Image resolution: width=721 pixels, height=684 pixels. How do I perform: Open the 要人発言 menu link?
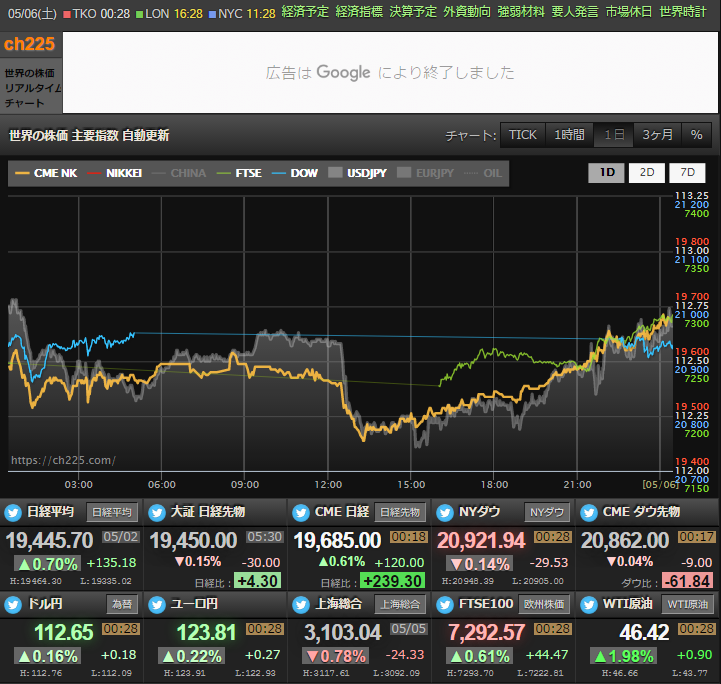pos(575,12)
